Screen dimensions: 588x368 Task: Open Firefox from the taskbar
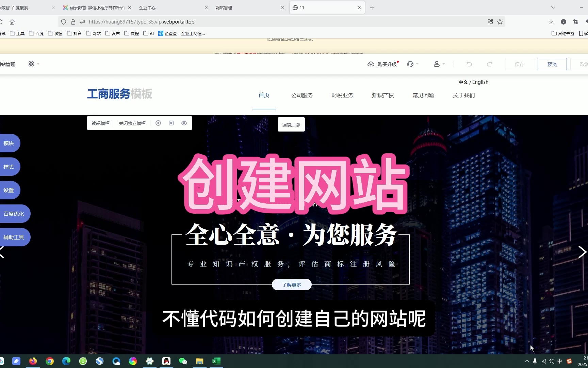[33, 361]
